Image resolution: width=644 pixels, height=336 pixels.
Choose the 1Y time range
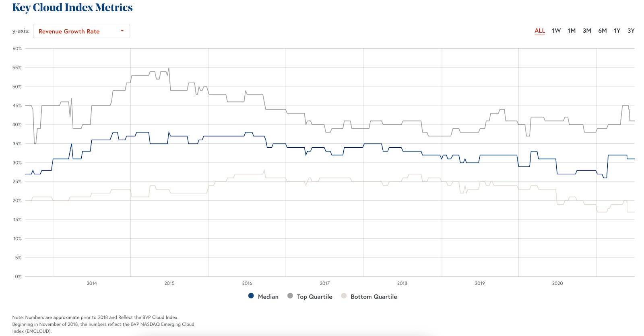tap(617, 31)
